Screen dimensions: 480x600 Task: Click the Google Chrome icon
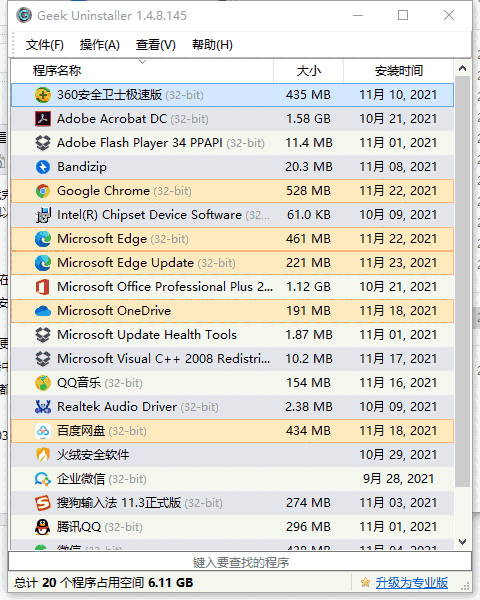(x=43, y=191)
